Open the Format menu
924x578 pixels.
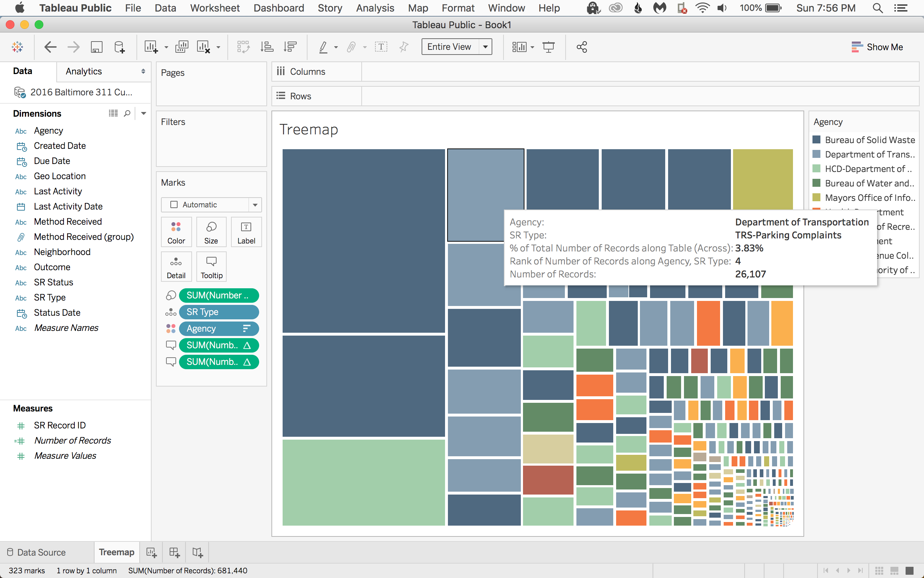pos(458,8)
